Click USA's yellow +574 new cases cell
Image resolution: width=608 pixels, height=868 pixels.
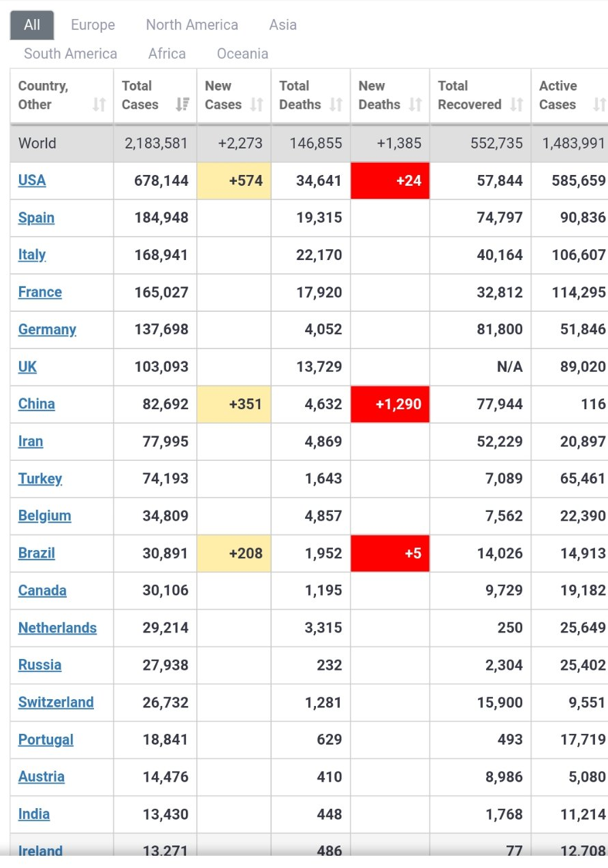coord(234,180)
